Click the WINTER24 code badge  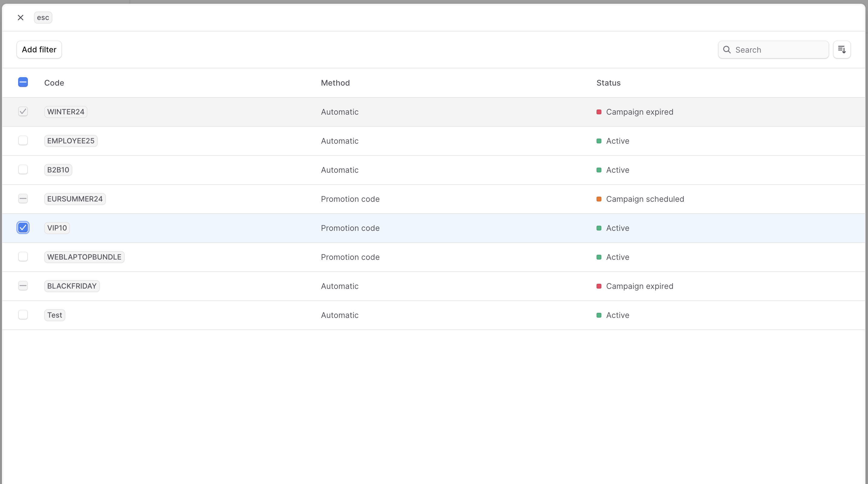tap(66, 112)
